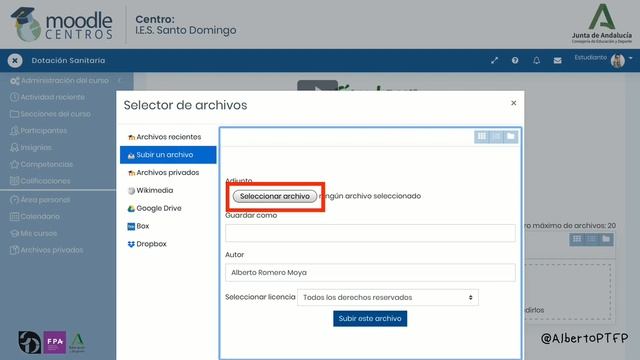Screen dimensions: 640x360
Task: Switch file selector to folder tree view
Action: 511,137
